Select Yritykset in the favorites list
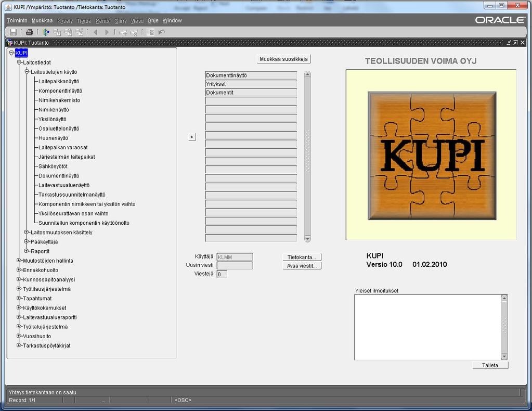 pyautogui.click(x=251, y=84)
